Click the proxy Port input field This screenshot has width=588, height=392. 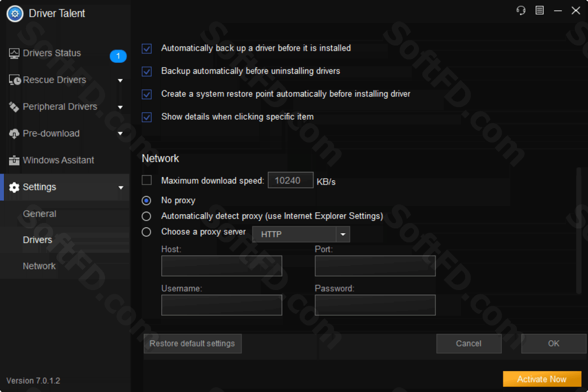375,266
